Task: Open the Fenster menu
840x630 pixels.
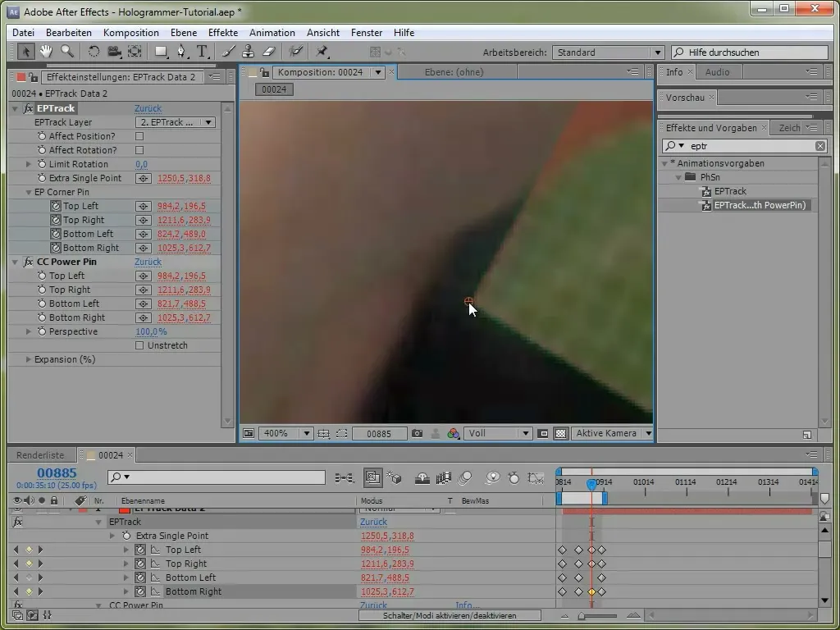Action: pos(367,33)
